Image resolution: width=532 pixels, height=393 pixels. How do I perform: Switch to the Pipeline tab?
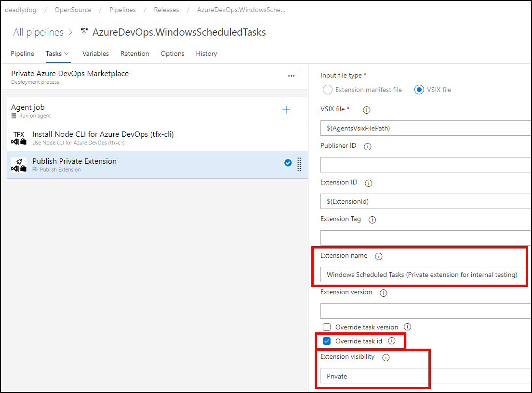click(22, 53)
